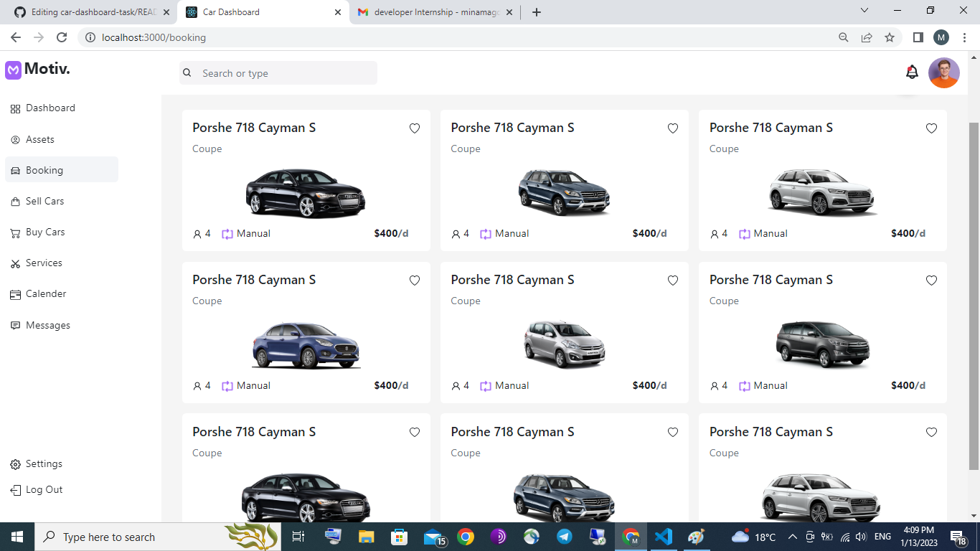Open the Buy Cars section
Image resolution: width=980 pixels, height=551 pixels.
coord(15,232)
